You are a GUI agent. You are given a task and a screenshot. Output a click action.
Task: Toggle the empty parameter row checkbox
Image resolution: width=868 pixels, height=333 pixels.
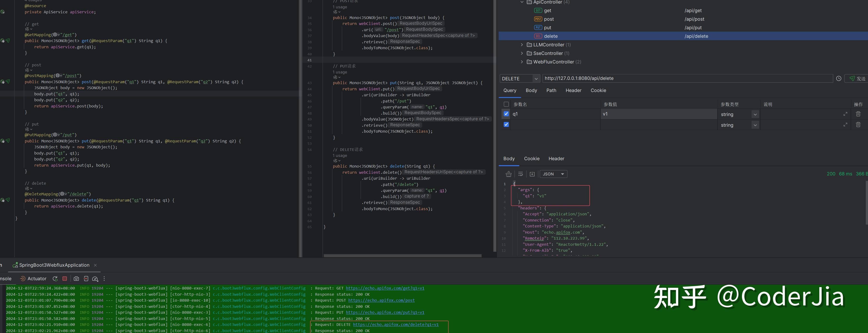point(506,124)
